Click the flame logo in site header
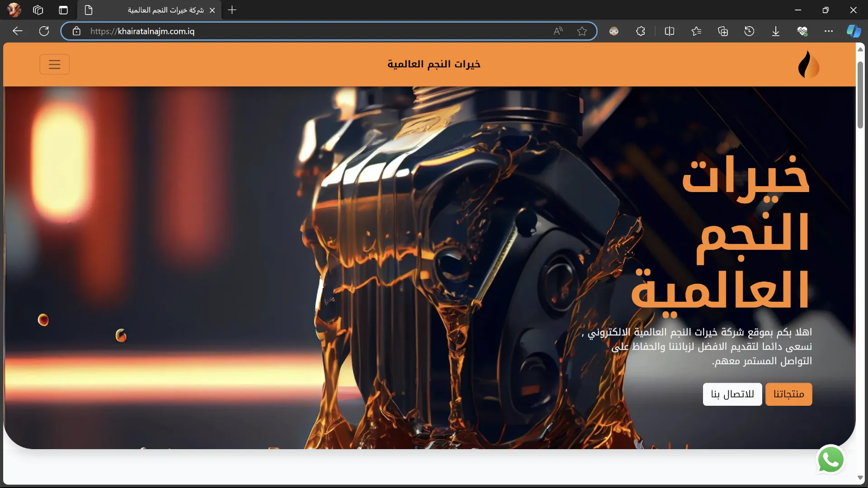868x488 pixels. (808, 64)
